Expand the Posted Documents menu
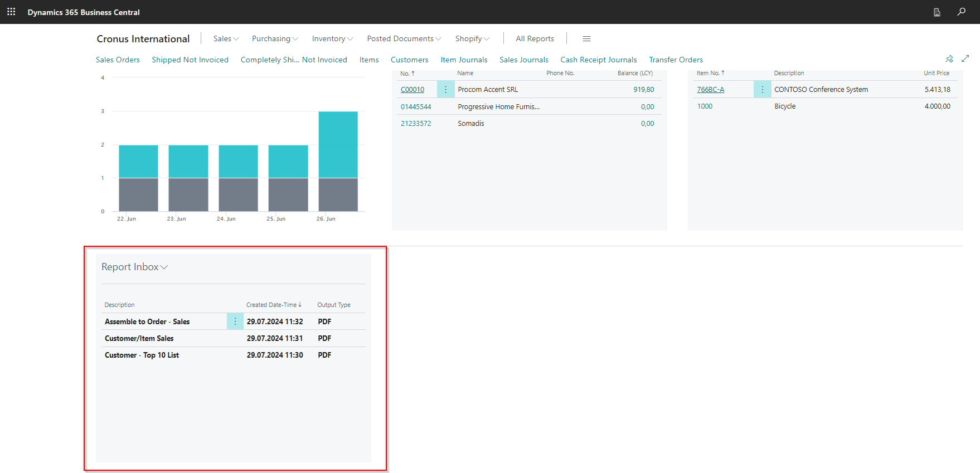Image resolution: width=980 pixels, height=473 pixels. [404, 38]
